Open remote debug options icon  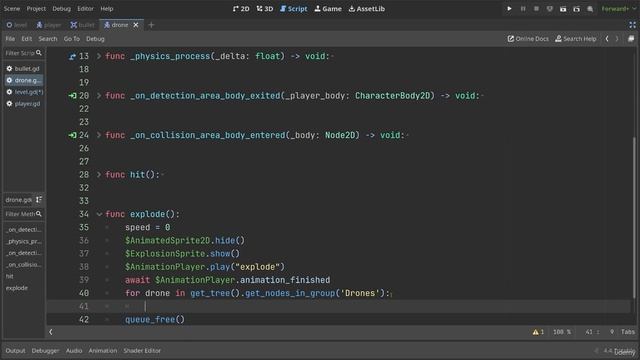coord(550,9)
